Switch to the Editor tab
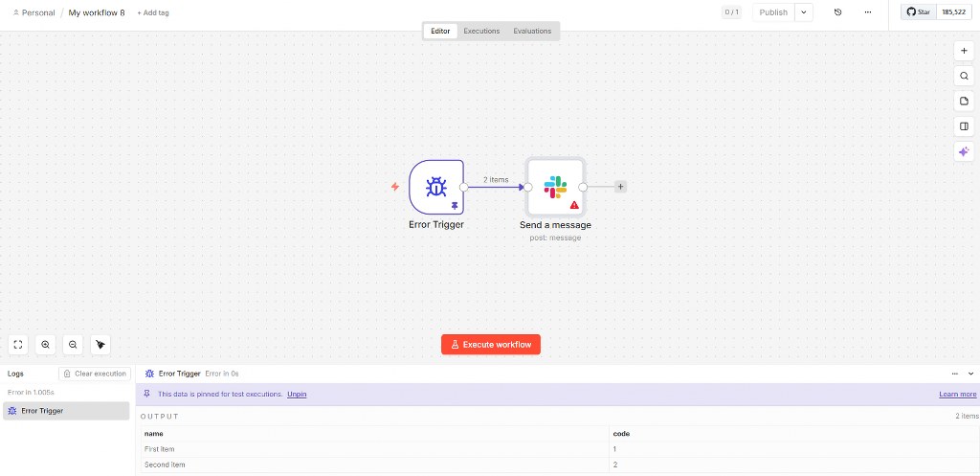This screenshot has height=476, width=980. click(440, 31)
